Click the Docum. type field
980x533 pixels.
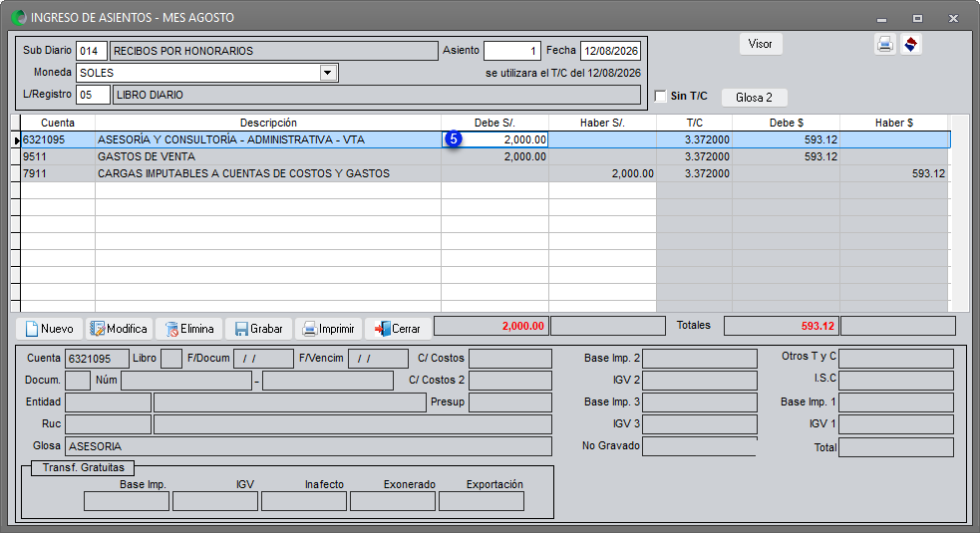click(78, 381)
